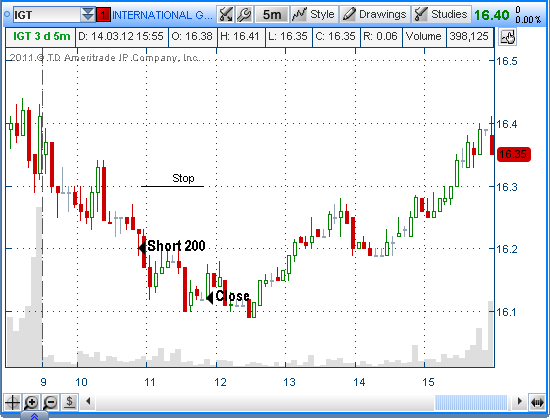Open the Style menu
The height and width of the screenshot is (420, 550).
pyautogui.click(x=314, y=15)
